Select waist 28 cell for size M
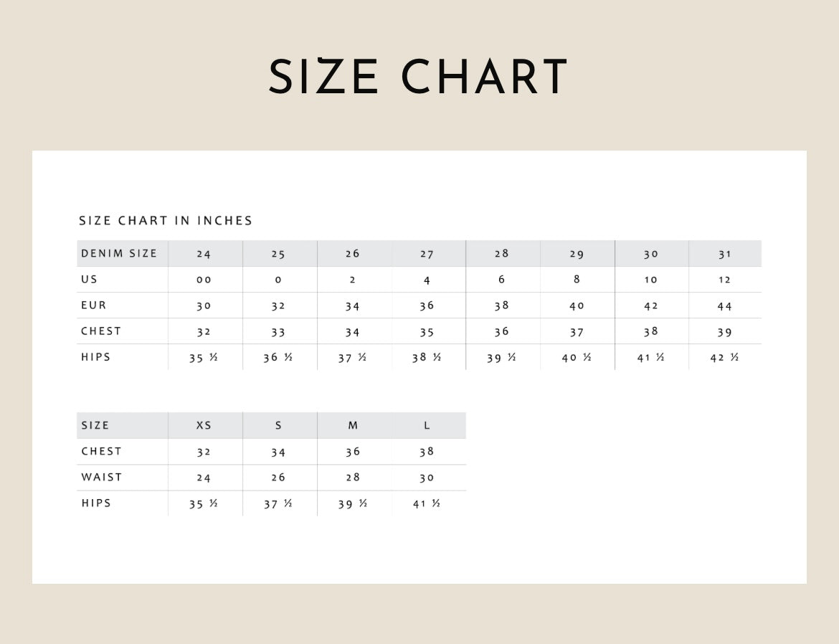This screenshot has height=644, width=839. click(x=353, y=478)
